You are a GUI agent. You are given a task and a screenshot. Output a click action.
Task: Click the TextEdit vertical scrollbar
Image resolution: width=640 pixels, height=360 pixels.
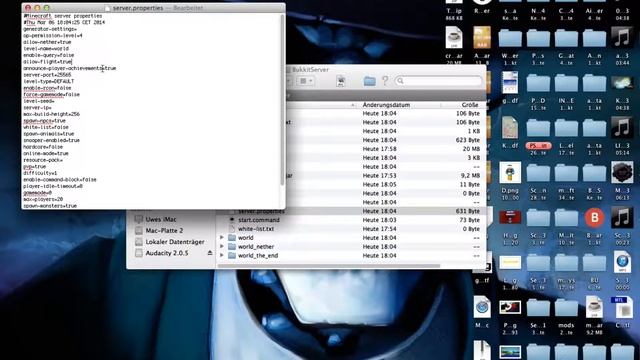pos(282,100)
